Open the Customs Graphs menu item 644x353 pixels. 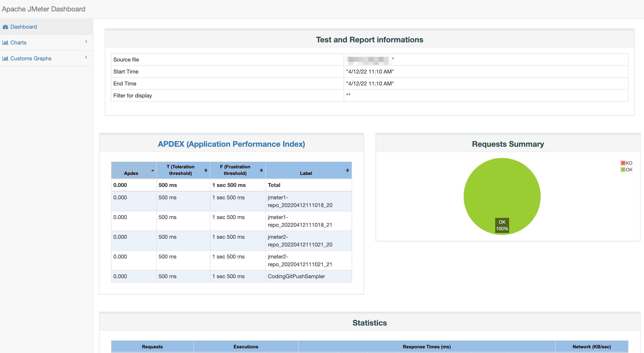pos(31,58)
